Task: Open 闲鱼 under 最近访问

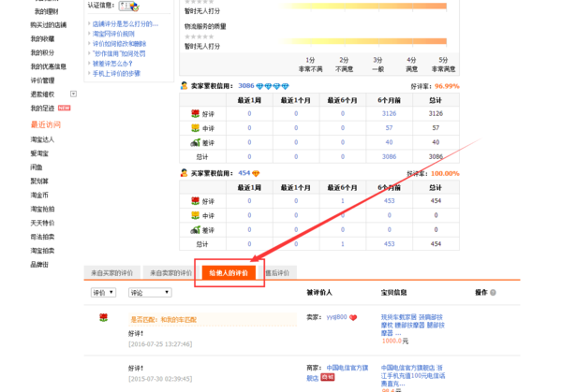Action: point(37,167)
